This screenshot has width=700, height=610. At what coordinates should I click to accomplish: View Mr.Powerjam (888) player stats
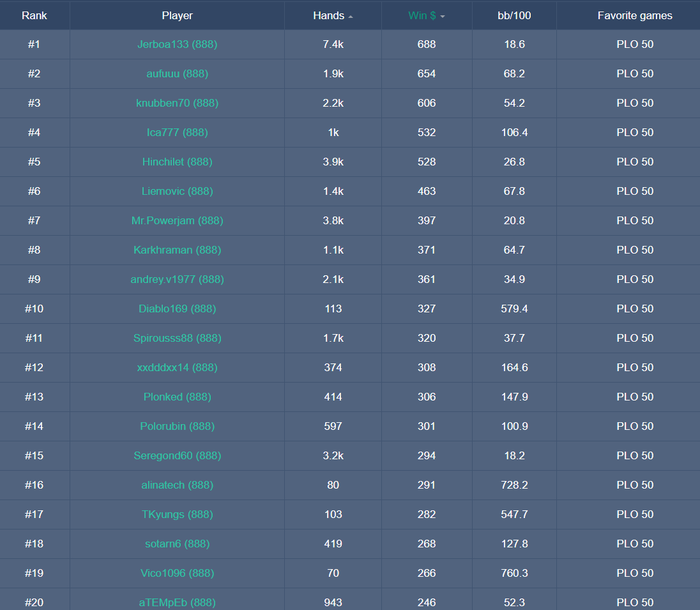pos(177,221)
